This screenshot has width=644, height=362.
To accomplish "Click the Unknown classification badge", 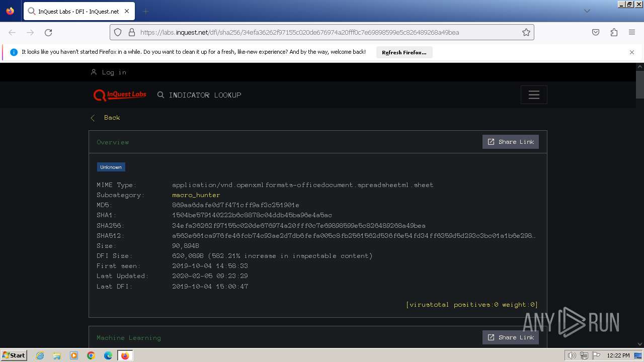I will point(111,167).
